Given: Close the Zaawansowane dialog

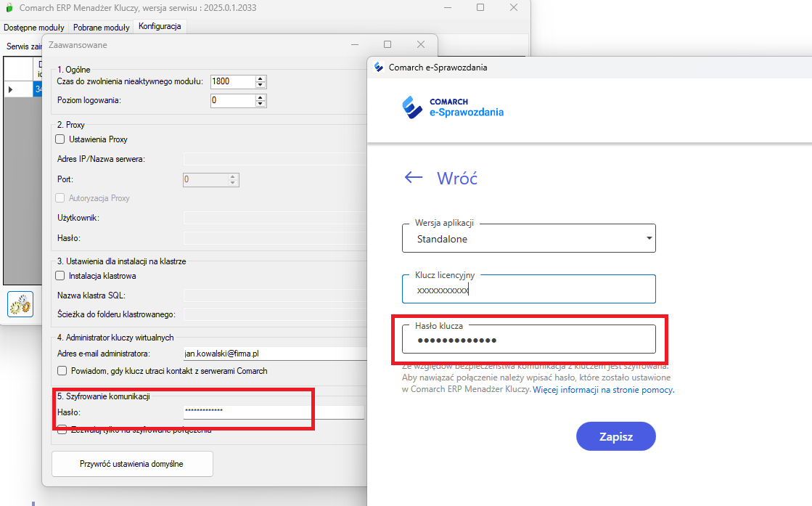Looking at the screenshot, I should pyautogui.click(x=421, y=44).
